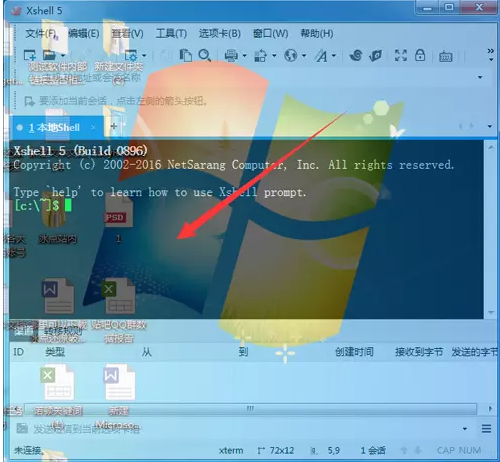
Task: Click the horizontal scrollbar thumb in tunnel pane
Action: [x=251, y=409]
